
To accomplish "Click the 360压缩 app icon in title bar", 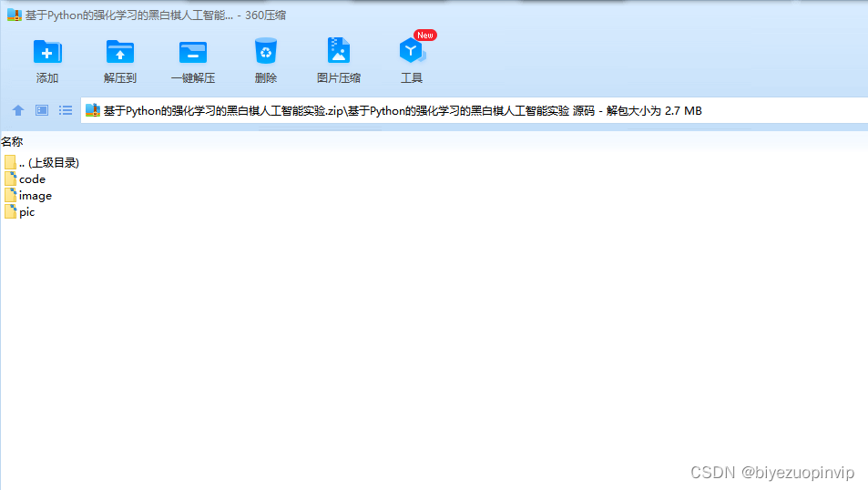I will tap(14, 15).
